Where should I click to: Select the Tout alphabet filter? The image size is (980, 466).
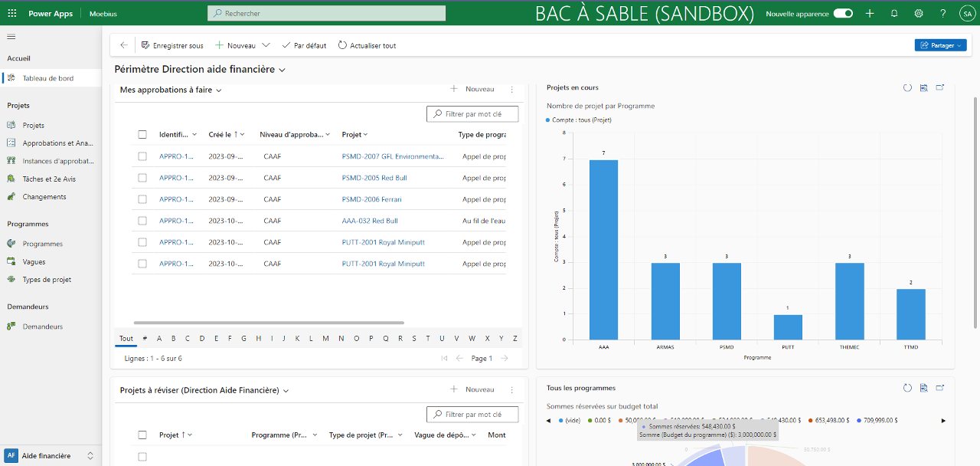click(x=126, y=338)
